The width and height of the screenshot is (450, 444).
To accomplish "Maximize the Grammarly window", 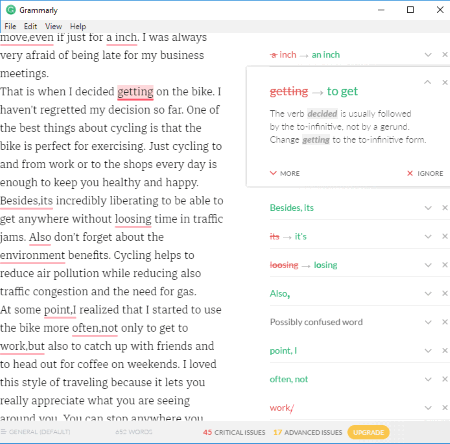I will point(410,10).
